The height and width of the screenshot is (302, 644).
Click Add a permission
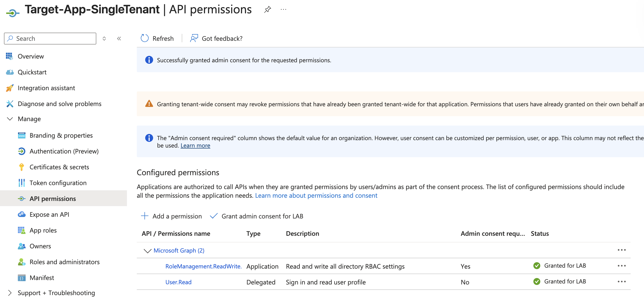171,216
